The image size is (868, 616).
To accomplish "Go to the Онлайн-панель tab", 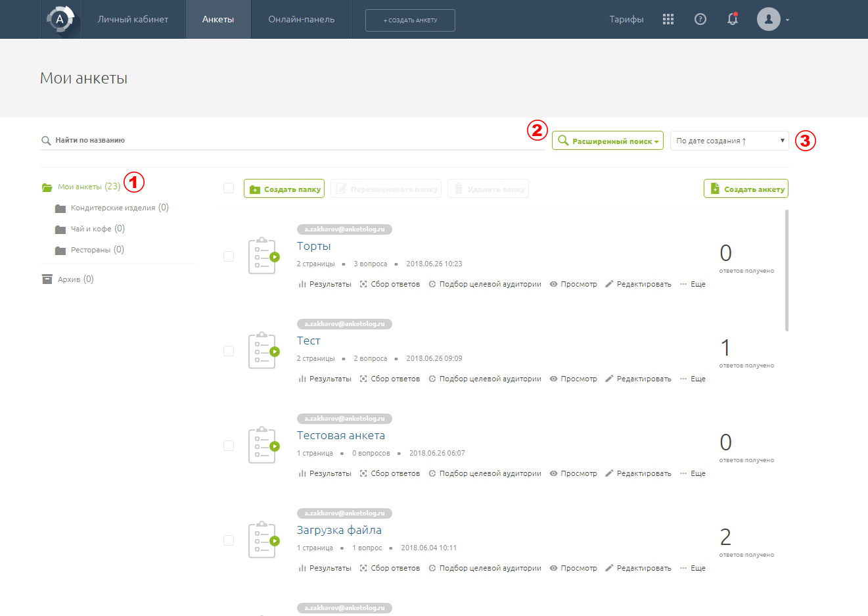I will pyautogui.click(x=301, y=19).
